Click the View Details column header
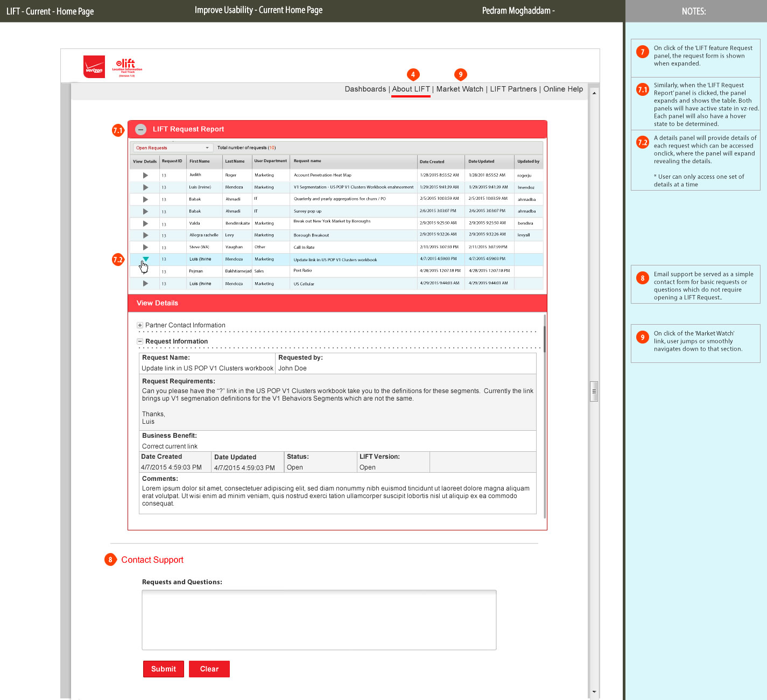 [x=145, y=161]
